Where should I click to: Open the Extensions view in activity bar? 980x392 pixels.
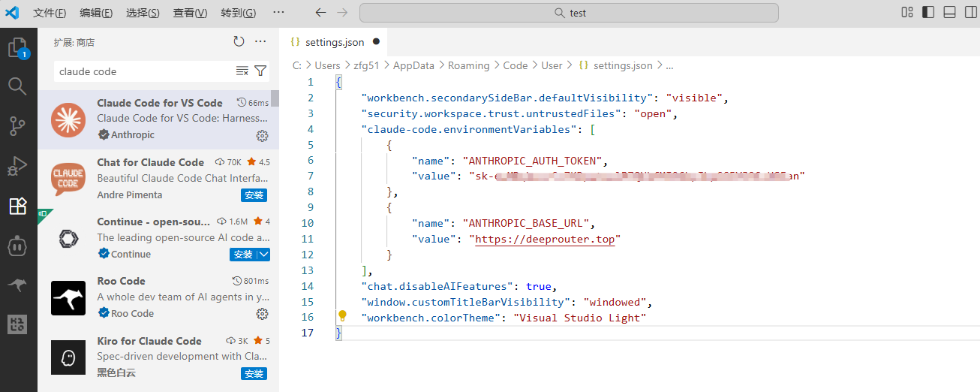click(x=18, y=206)
